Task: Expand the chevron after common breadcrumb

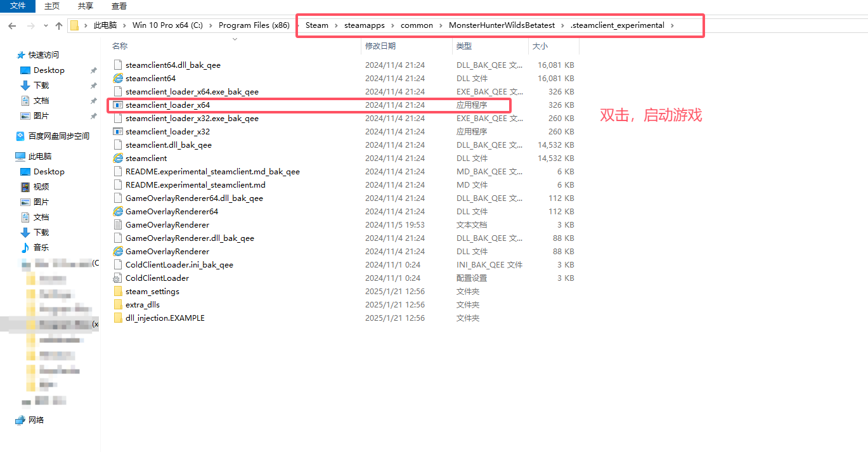Action: [441, 25]
